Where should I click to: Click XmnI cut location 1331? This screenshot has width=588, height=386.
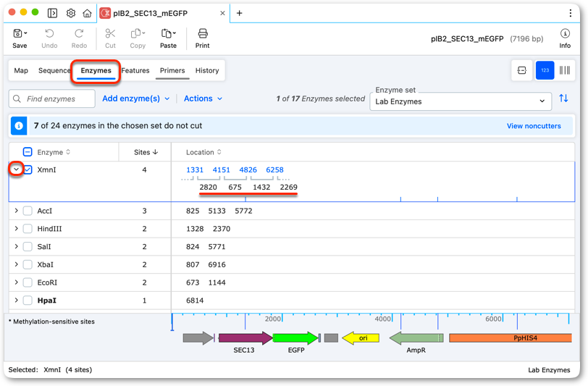(x=195, y=170)
